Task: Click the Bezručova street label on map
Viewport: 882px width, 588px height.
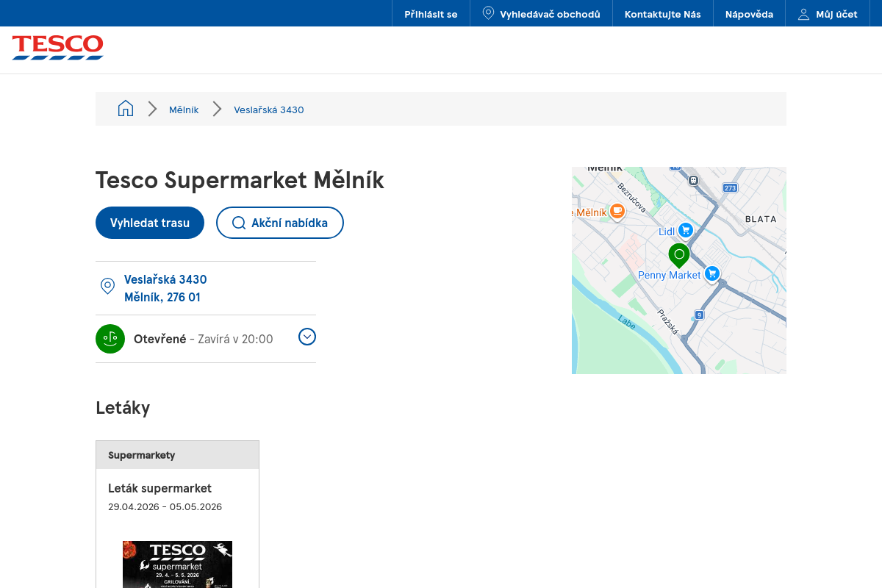Action: (631, 198)
